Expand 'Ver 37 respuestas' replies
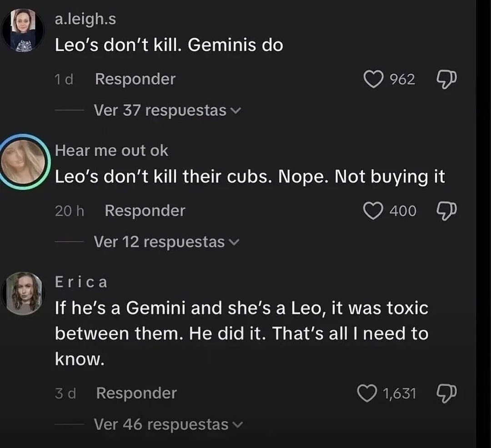The height and width of the screenshot is (448, 491). click(167, 110)
